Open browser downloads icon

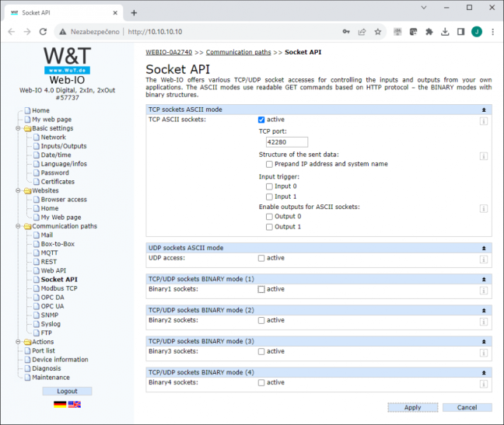click(x=445, y=31)
